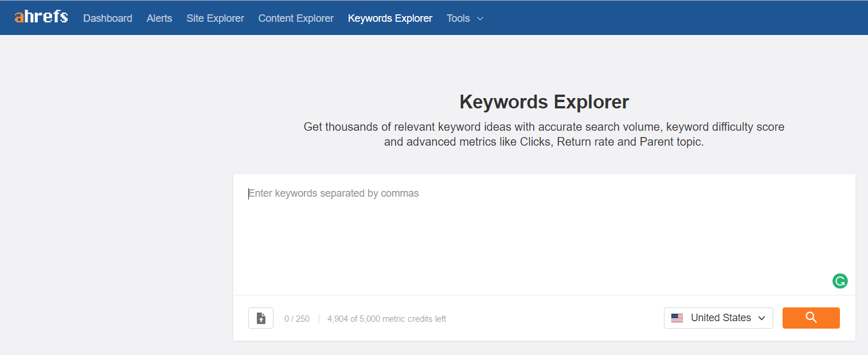Open the Dashboard page
The height and width of the screenshot is (355, 868).
click(x=108, y=18)
